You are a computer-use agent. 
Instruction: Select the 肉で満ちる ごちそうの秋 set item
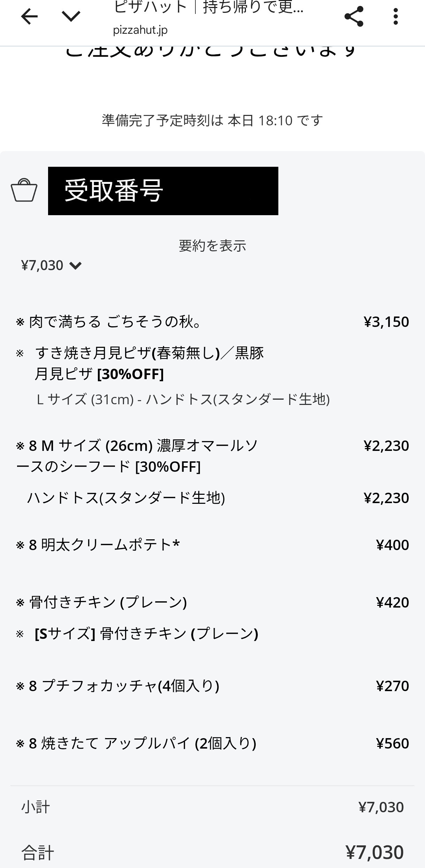tap(115, 322)
